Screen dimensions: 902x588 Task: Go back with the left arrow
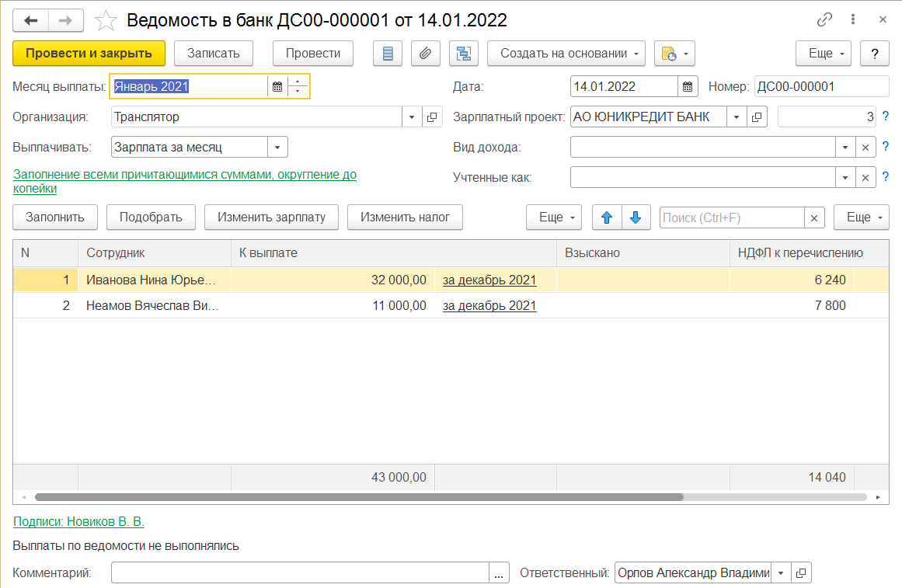(x=32, y=20)
